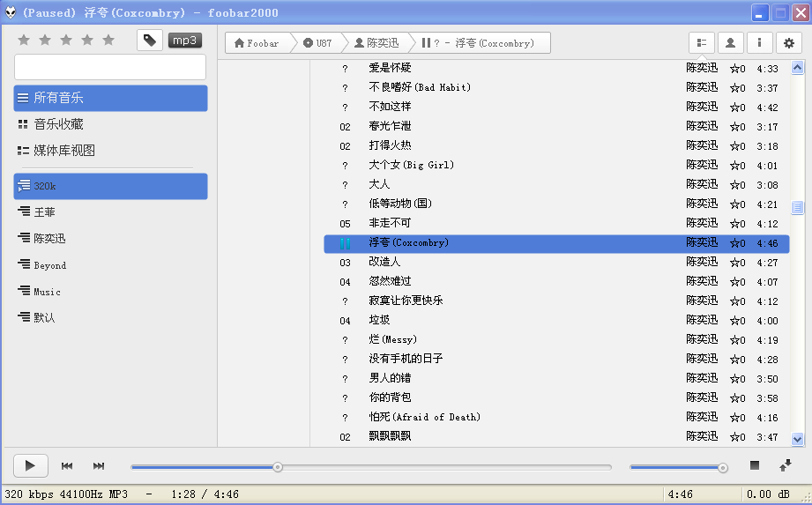Image resolution: width=812 pixels, height=505 pixels.
Task: Select track 打得火热
Action: (556, 146)
